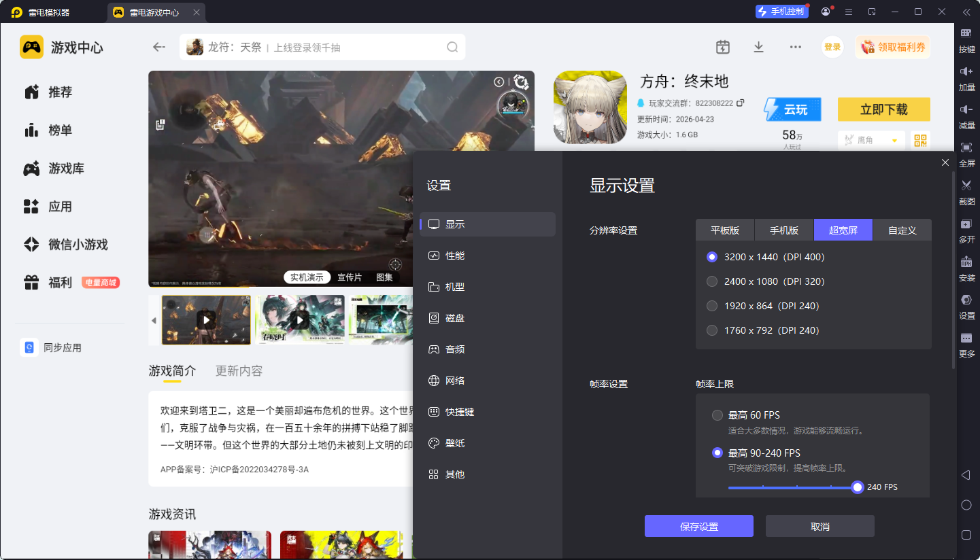Screen dimensions: 980x560
Task: Open 音频 settings category
Action: 488,349
